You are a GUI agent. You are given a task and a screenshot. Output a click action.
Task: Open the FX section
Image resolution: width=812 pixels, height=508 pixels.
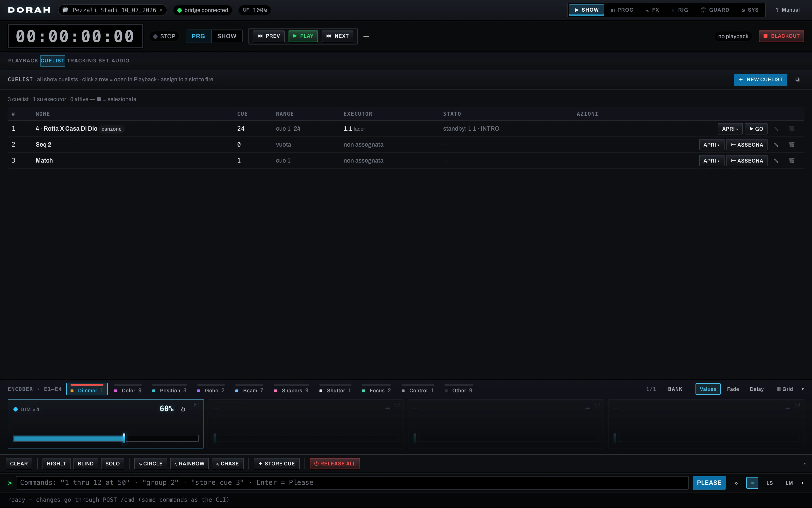click(x=652, y=10)
